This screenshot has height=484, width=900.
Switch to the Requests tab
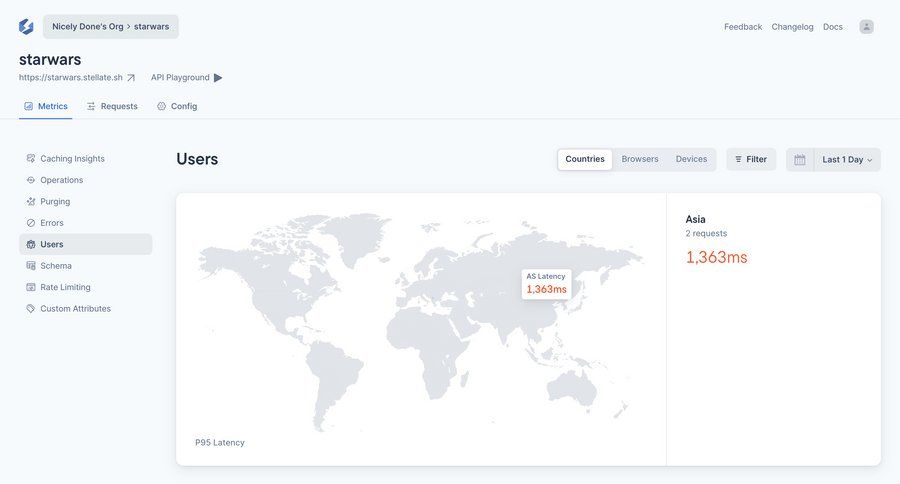pyautogui.click(x=112, y=106)
